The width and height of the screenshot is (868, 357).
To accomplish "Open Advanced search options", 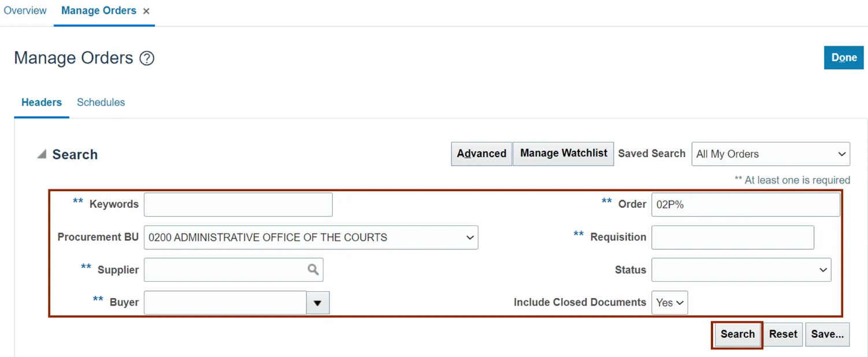I will click(x=481, y=154).
